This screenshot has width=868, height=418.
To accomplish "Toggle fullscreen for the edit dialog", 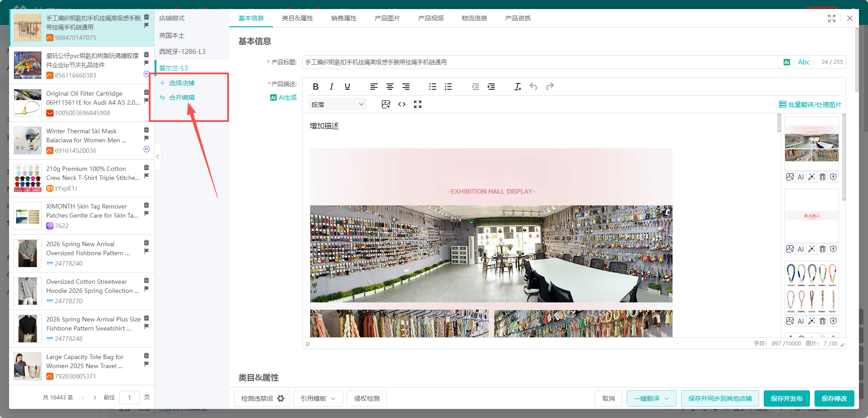I will (x=832, y=18).
